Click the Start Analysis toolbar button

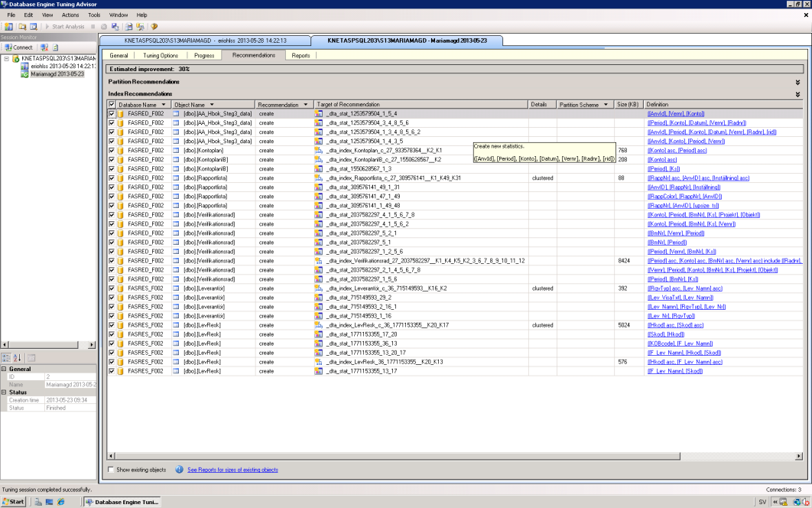(64, 27)
